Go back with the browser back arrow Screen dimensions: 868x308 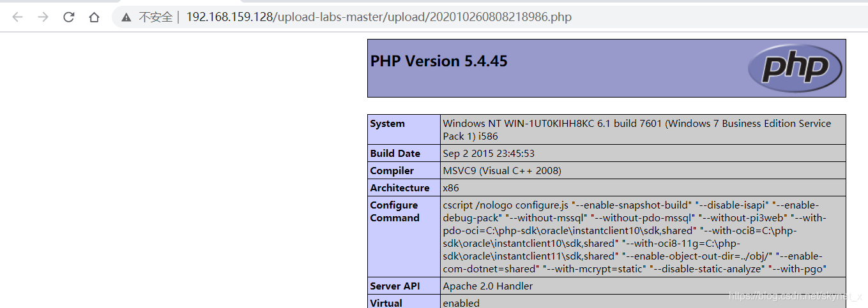(x=17, y=17)
